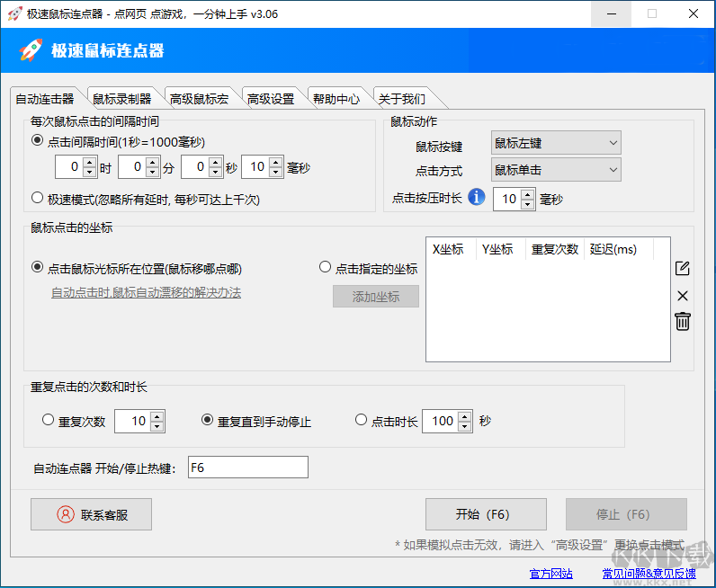Increase the 重复次数 spinner value
The image size is (716, 588).
[157, 416]
